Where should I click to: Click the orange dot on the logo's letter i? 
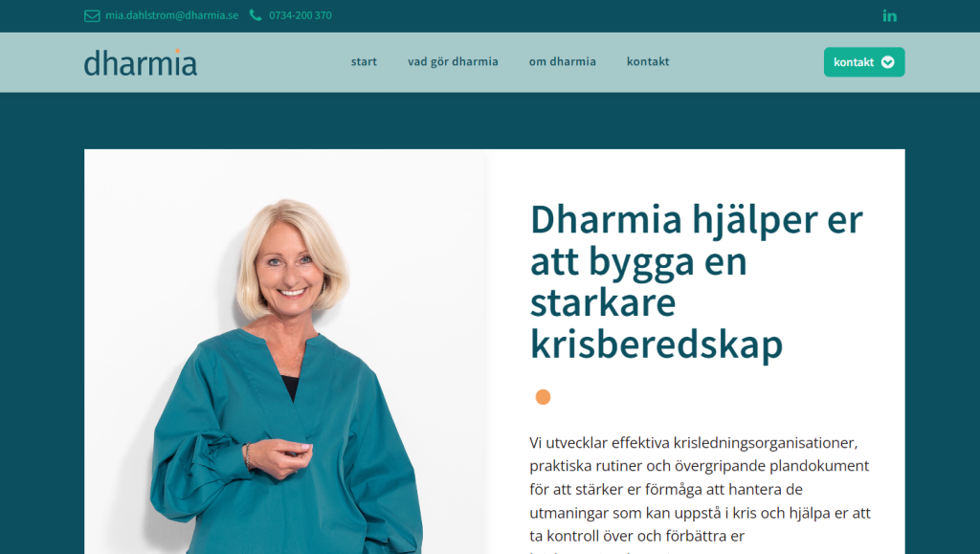(177, 51)
